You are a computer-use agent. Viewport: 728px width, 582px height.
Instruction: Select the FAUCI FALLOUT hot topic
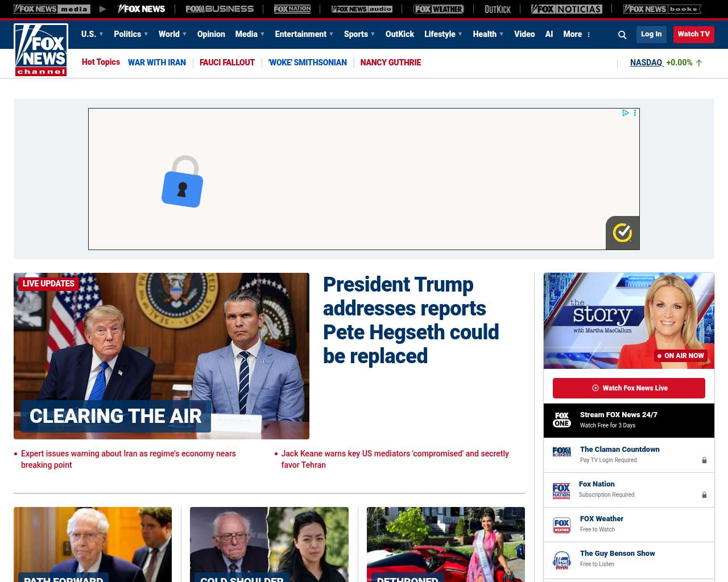point(227,63)
